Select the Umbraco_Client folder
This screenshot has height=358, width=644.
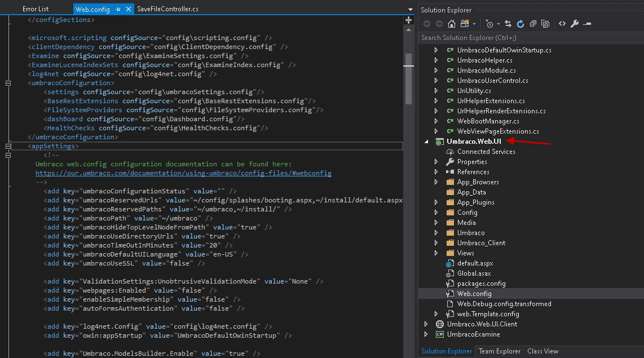tap(482, 243)
